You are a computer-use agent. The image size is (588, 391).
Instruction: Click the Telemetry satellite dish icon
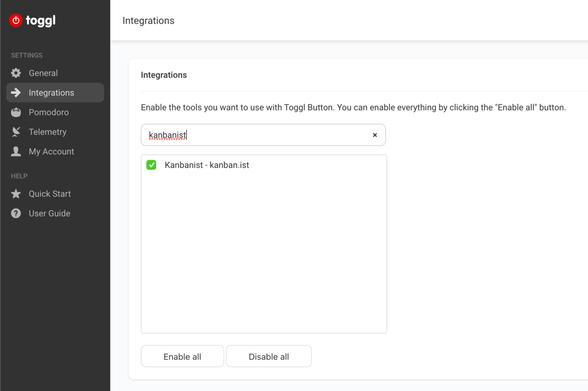[16, 132]
